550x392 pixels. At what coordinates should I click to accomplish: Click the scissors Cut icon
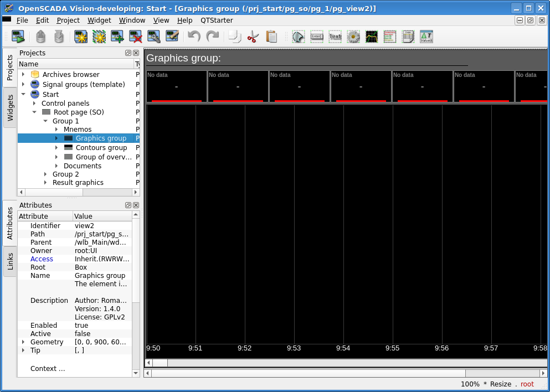coord(253,37)
